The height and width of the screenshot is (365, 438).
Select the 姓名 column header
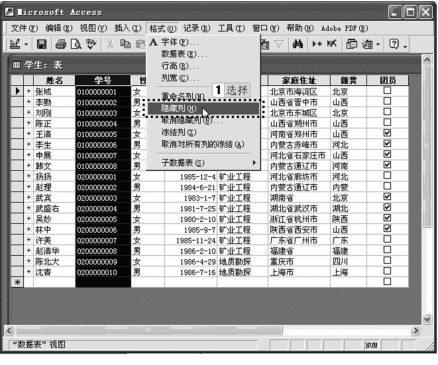(54, 80)
